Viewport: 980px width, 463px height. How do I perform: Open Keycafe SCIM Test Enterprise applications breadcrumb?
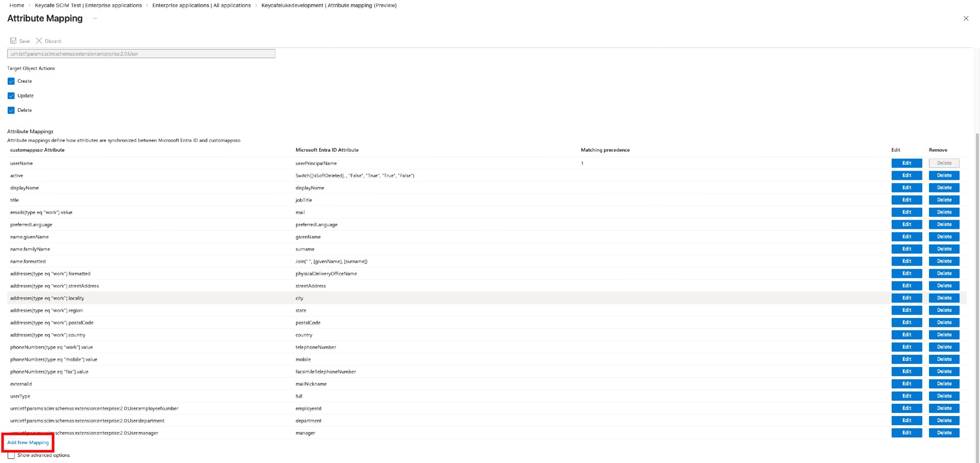point(88,6)
